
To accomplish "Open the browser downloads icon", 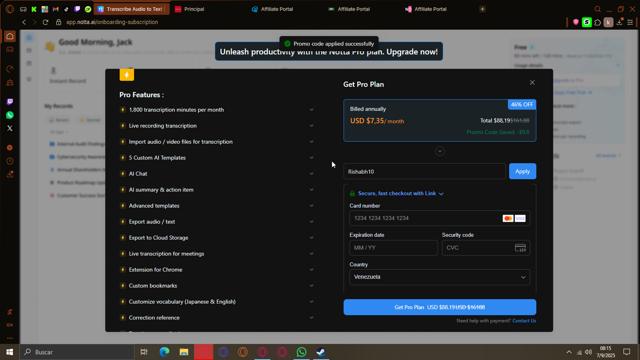I will coord(619,22).
